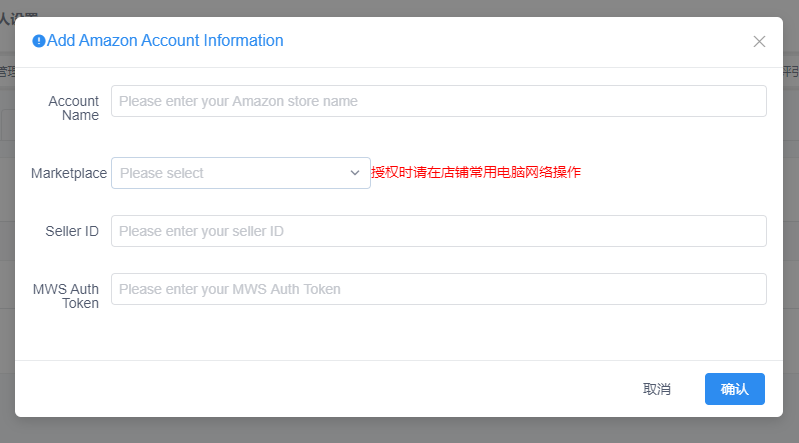Click the Marketplace field label
This screenshot has height=443, width=799.
pyautogui.click(x=69, y=173)
